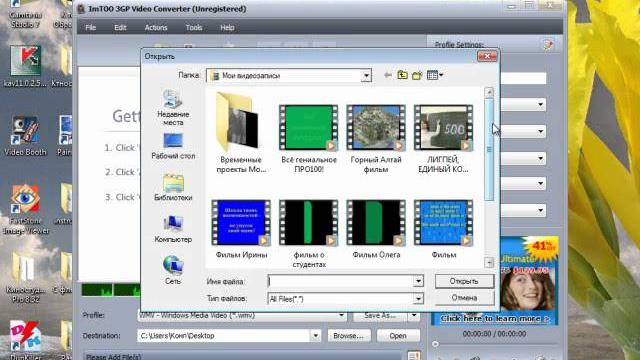Open the Tools menu
This screenshot has height=360, width=640.
(x=193, y=27)
